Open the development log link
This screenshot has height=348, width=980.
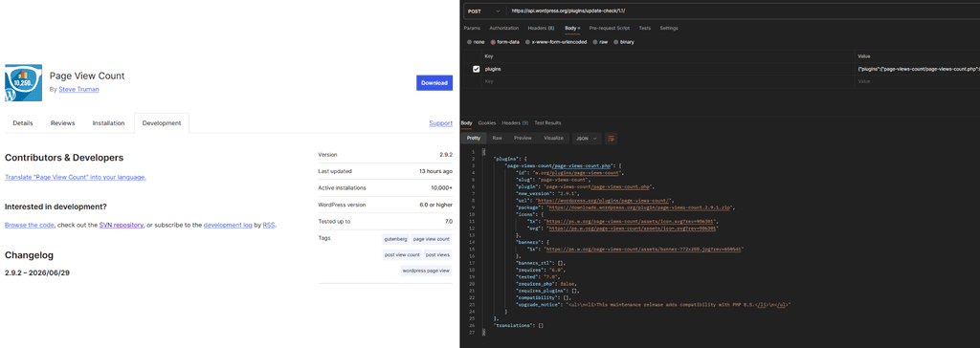pos(228,225)
